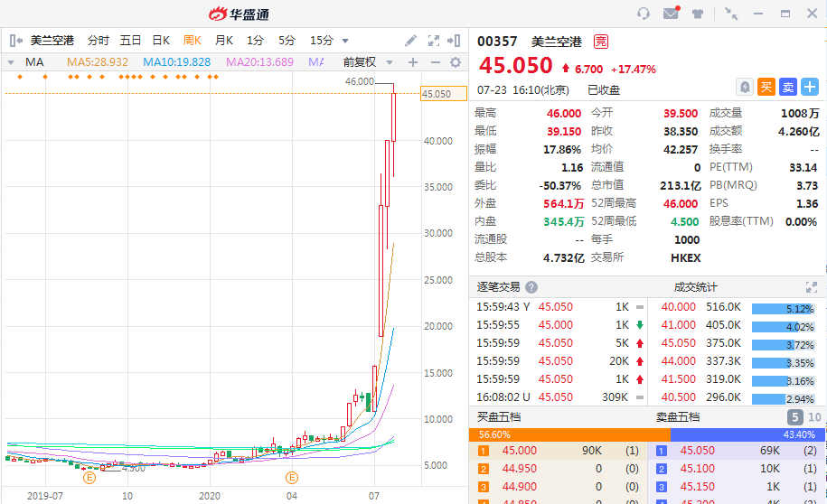Zoom in chart with plus icon

tap(413, 62)
